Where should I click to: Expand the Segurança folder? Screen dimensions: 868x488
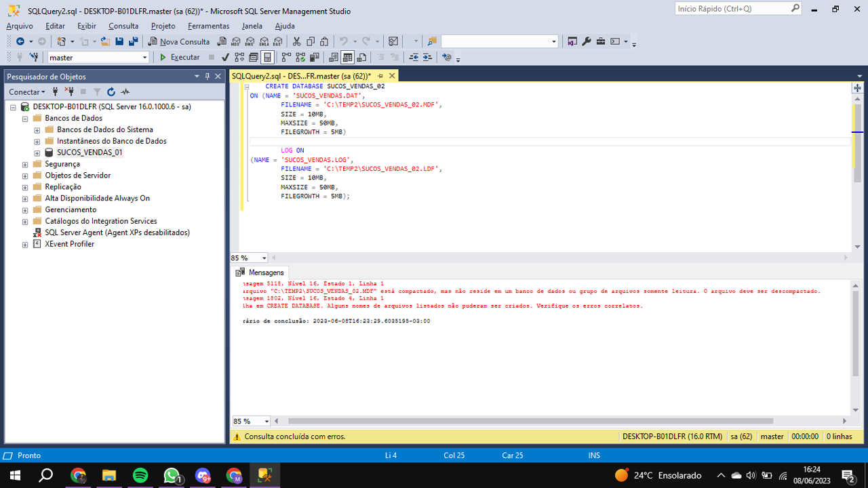[x=25, y=165]
